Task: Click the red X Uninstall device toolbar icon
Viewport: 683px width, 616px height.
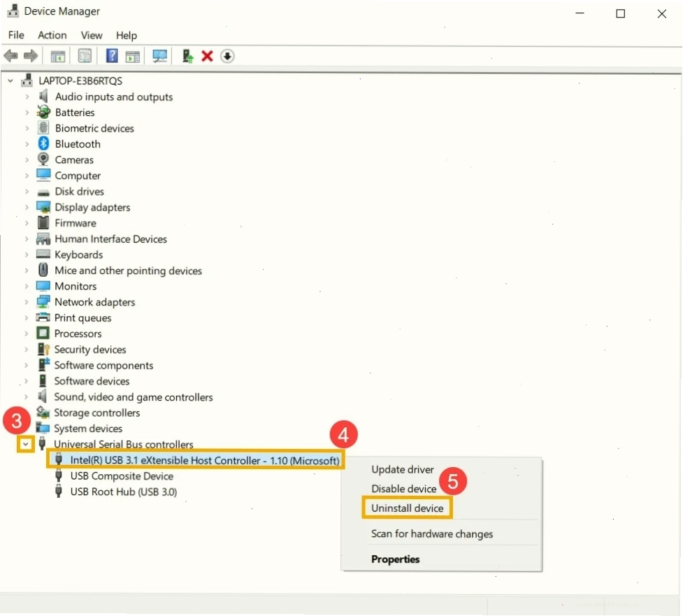Action: (207, 56)
